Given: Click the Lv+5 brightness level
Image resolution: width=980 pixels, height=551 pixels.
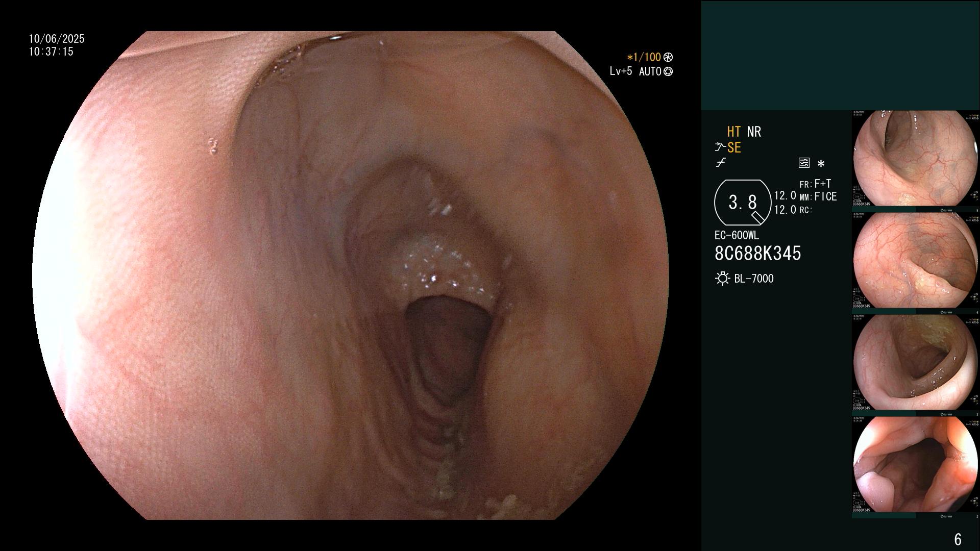Looking at the screenshot, I should tap(621, 71).
